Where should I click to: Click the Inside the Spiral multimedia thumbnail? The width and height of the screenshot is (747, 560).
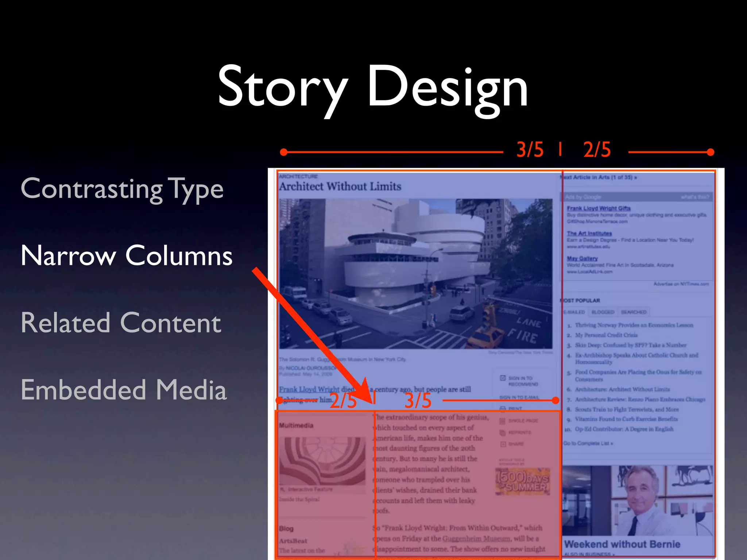(x=322, y=461)
